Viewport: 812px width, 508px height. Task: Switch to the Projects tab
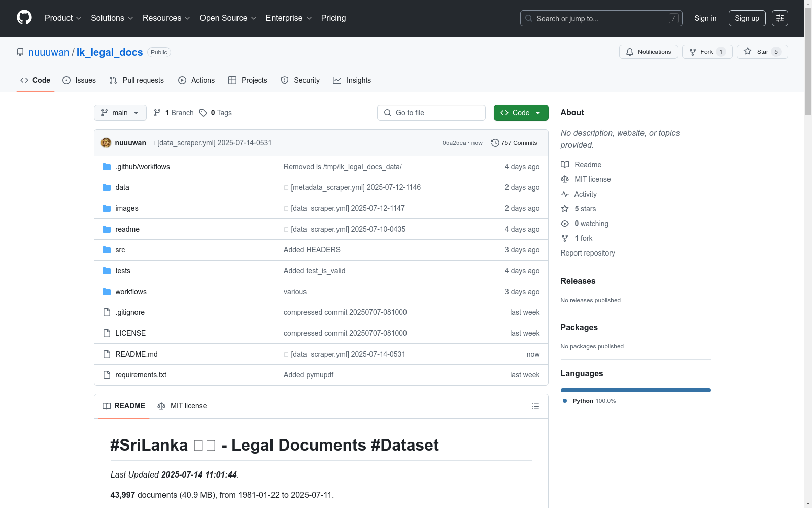click(x=248, y=80)
